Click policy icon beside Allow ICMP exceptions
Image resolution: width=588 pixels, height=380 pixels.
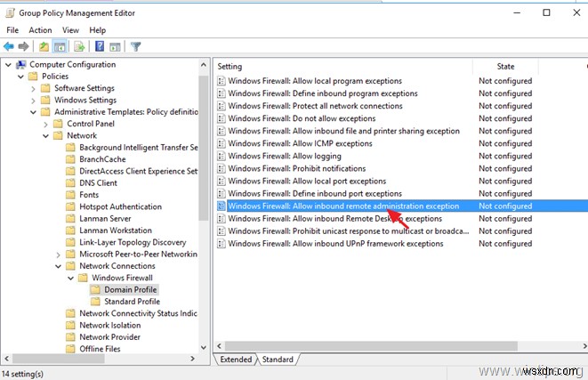222,143
